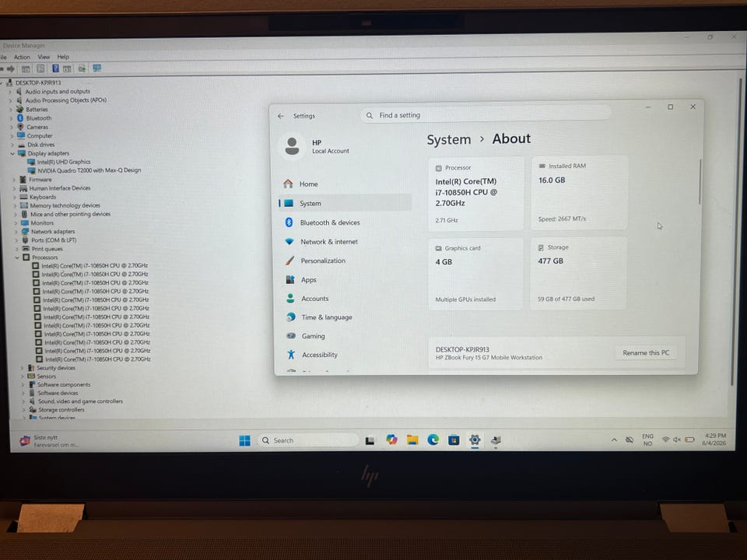The image size is (747, 560).
Task: Click the Storage info card
Action: click(578, 273)
